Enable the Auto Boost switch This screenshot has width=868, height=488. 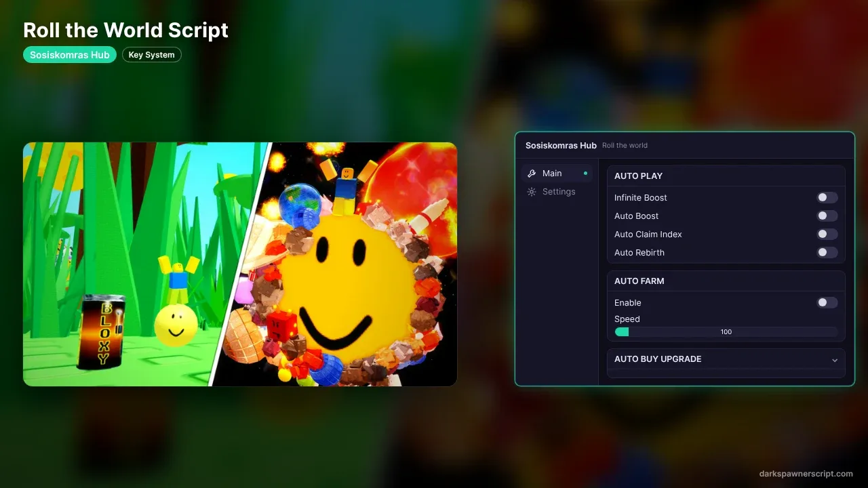[x=827, y=216]
